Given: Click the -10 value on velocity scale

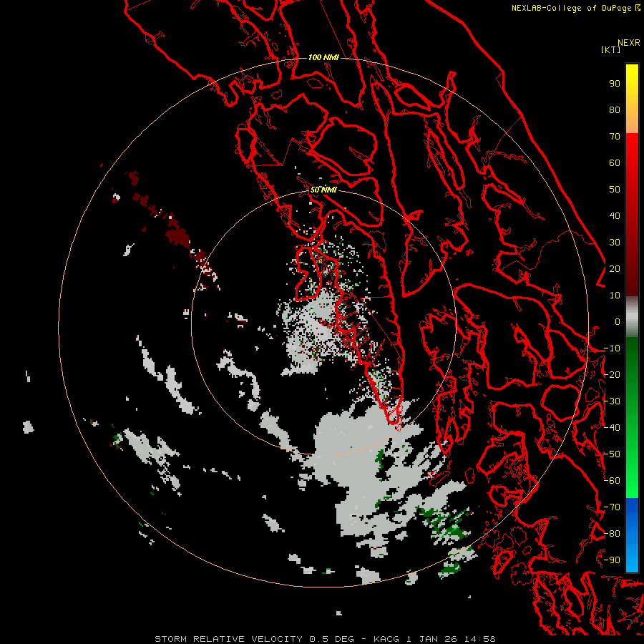Looking at the screenshot, I should [612, 348].
